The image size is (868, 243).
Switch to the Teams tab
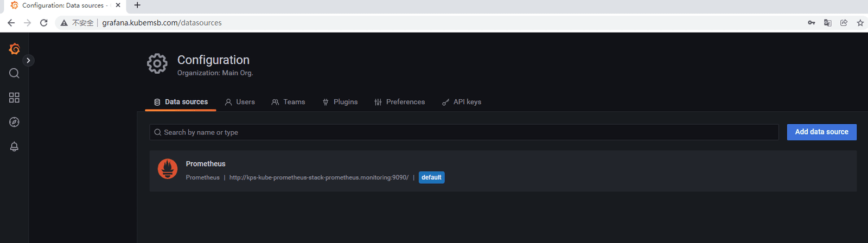(x=288, y=102)
